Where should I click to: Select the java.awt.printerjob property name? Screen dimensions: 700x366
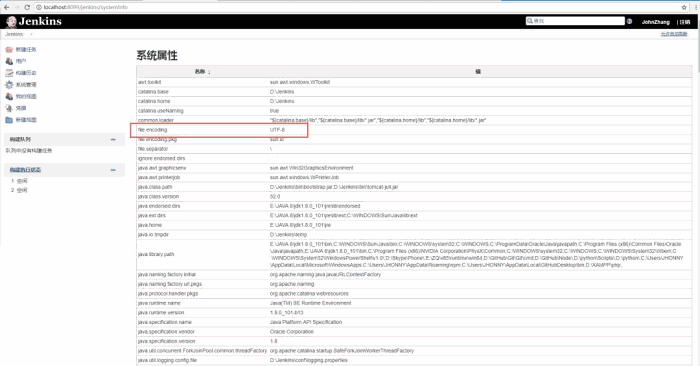click(x=159, y=178)
